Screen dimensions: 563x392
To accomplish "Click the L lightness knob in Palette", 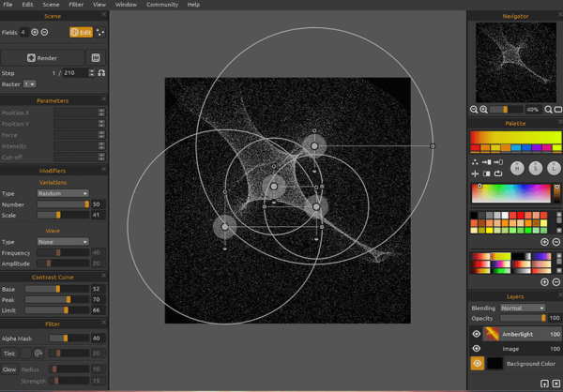I will [554, 168].
